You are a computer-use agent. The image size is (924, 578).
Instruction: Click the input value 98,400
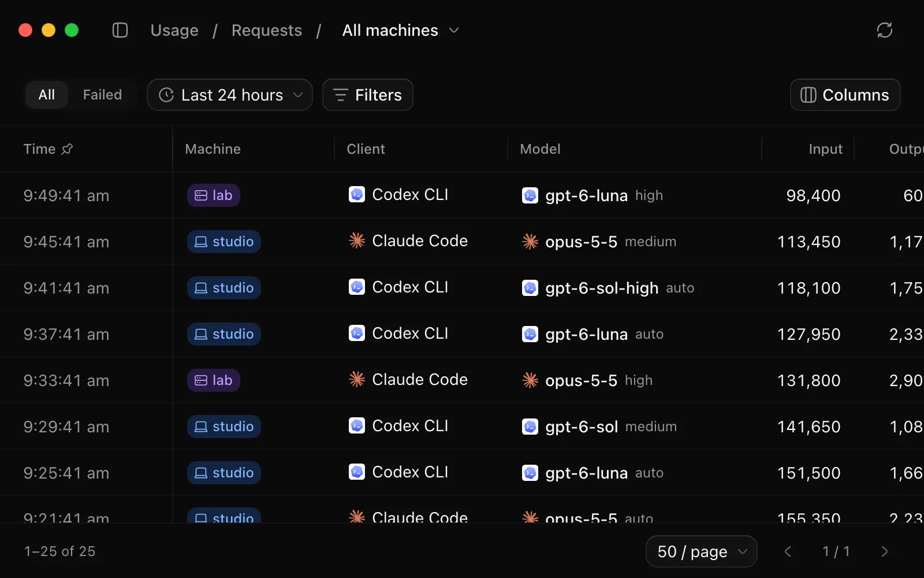pyautogui.click(x=813, y=195)
